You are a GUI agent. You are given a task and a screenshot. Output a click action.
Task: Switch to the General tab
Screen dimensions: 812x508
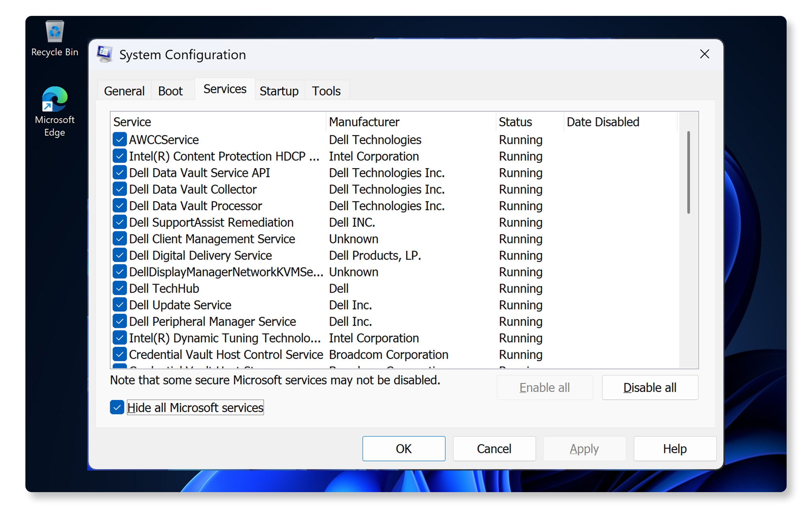[124, 91]
